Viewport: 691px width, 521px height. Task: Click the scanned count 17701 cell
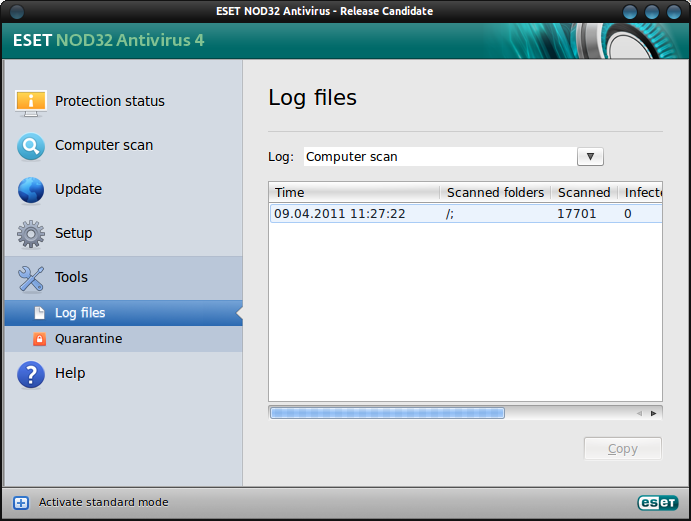(576, 214)
